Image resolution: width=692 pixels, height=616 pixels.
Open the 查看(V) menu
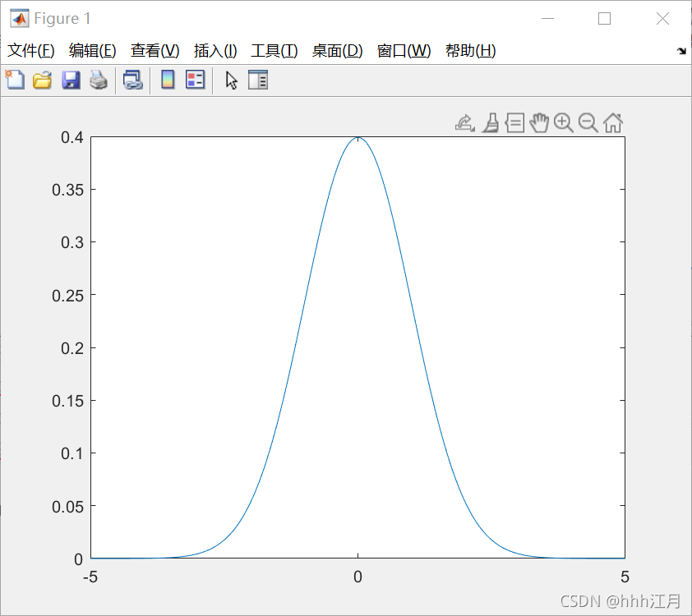pyautogui.click(x=155, y=51)
